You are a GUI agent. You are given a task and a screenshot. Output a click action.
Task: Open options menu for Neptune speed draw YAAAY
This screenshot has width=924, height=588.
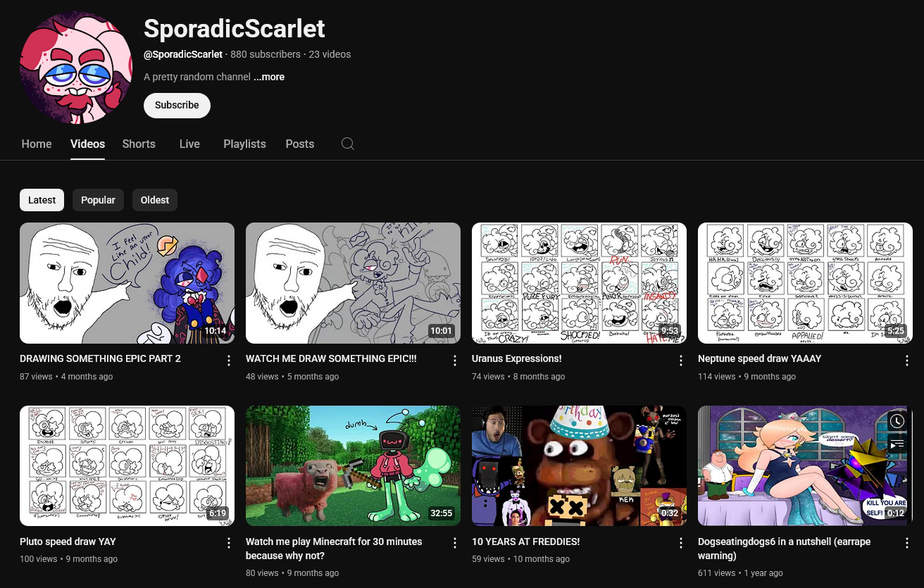click(x=907, y=361)
